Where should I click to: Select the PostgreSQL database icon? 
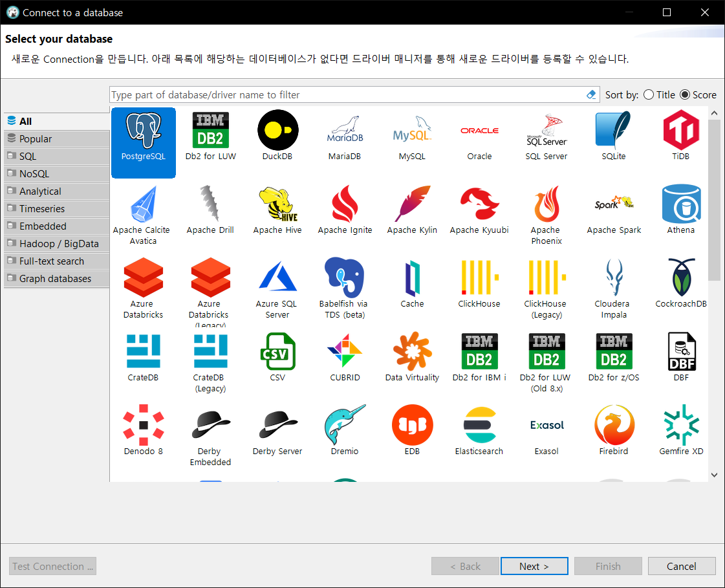144,131
